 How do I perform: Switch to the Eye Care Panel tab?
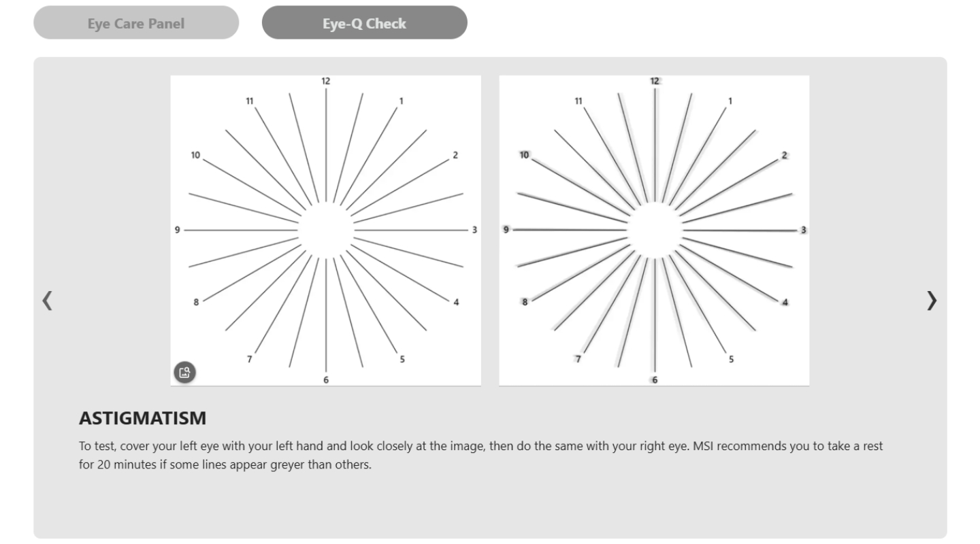click(136, 23)
